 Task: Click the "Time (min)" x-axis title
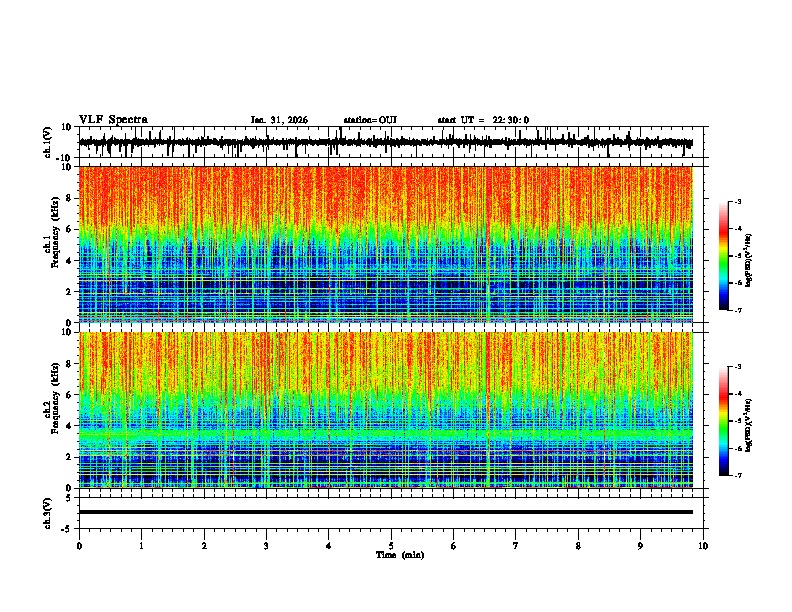[x=400, y=555]
